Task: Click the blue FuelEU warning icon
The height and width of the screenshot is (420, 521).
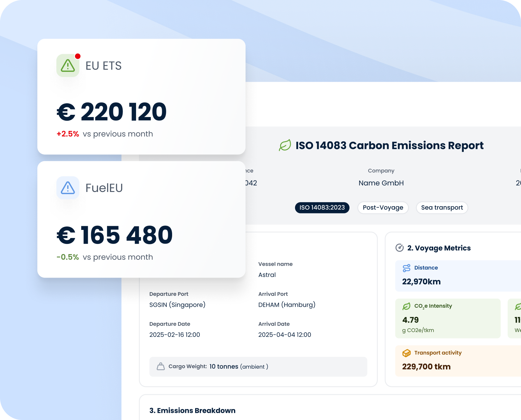Action: point(68,188)
